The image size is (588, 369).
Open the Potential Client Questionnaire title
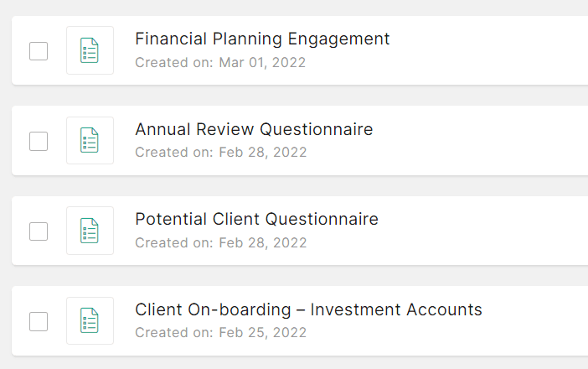pyautogui.click(x=256, y=220)
